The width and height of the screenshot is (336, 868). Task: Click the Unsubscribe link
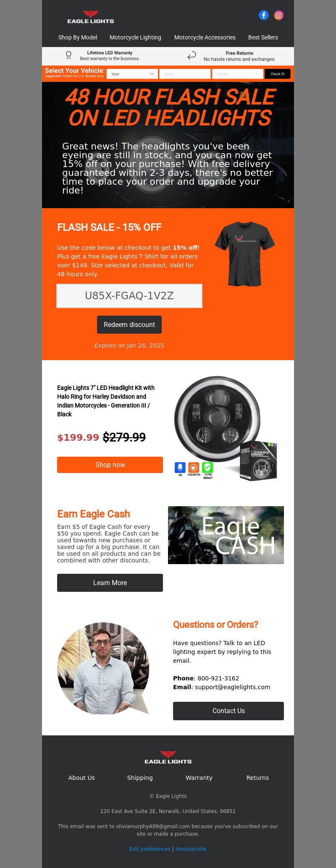click(x=191, y=849)
